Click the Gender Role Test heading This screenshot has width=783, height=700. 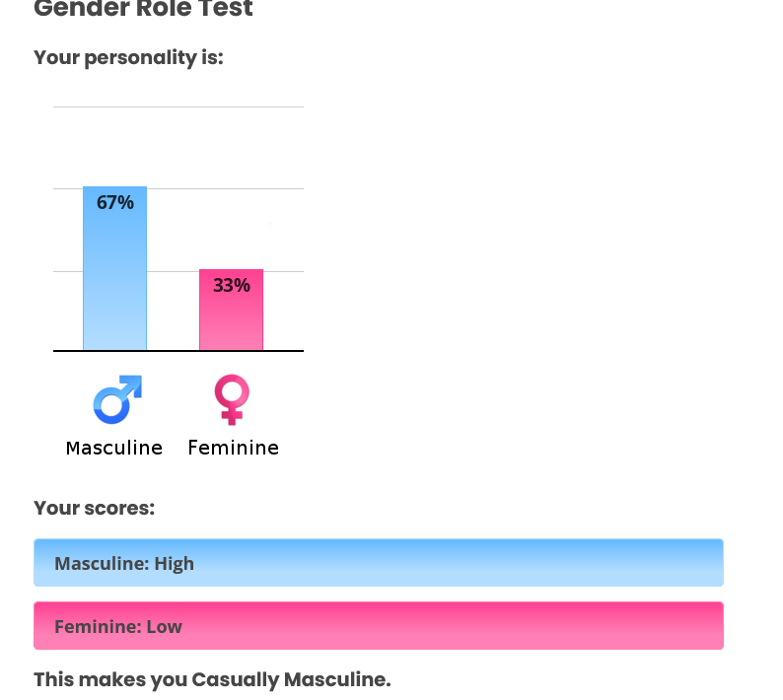(x=143, y=9)
